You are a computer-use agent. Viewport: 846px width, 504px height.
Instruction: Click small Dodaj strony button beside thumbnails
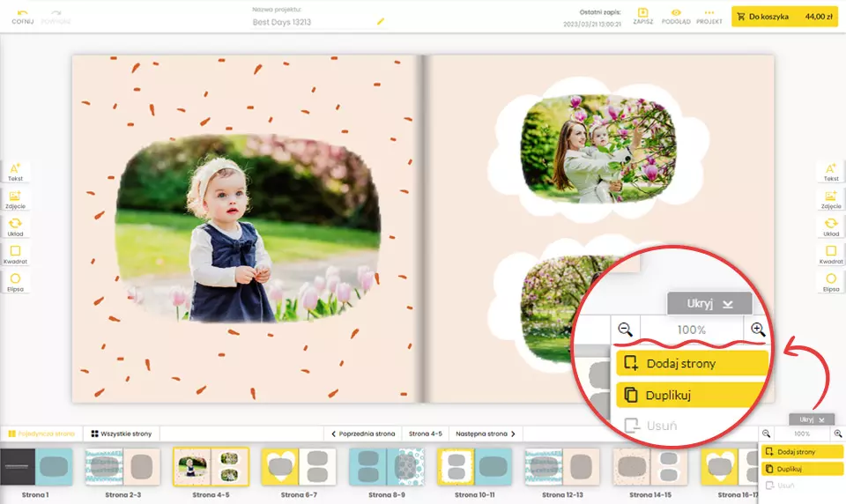click(802, 452)
